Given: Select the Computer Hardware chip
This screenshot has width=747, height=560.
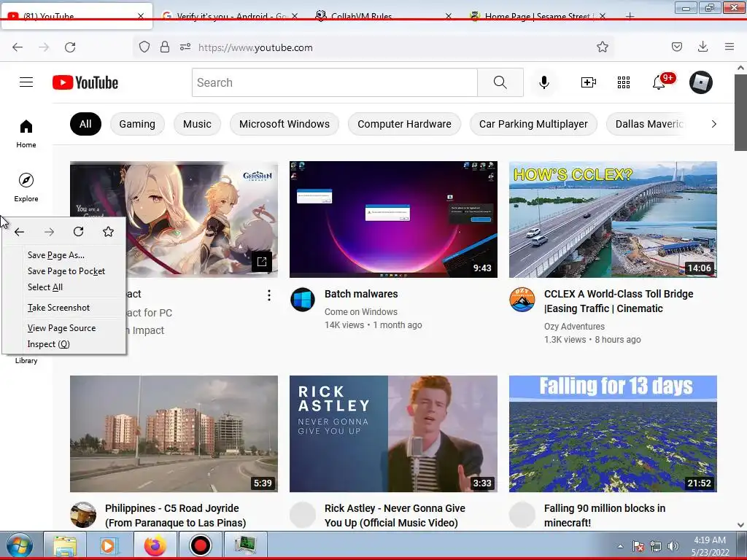Looking at the screenshot, I should tap(404, 124).
